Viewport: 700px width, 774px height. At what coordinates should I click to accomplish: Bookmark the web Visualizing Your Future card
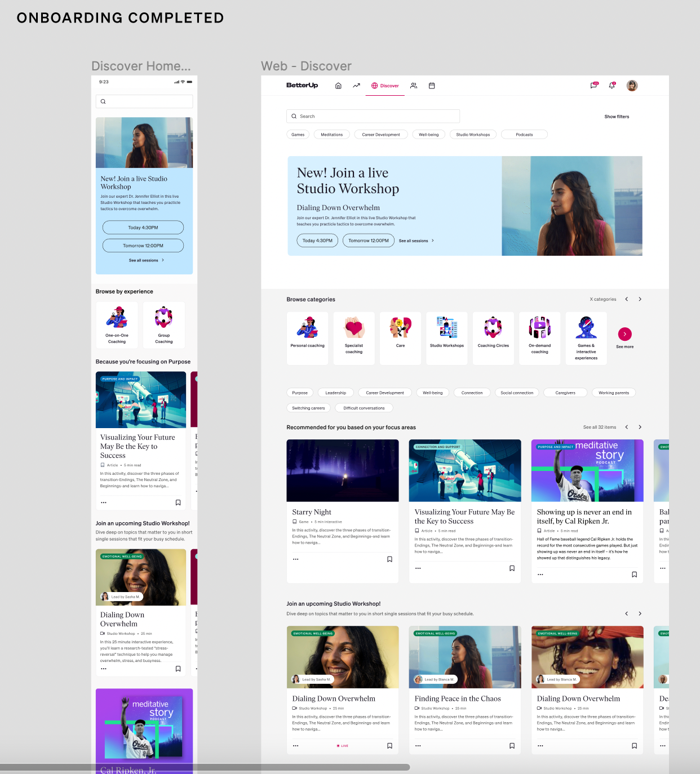[512, 568]
